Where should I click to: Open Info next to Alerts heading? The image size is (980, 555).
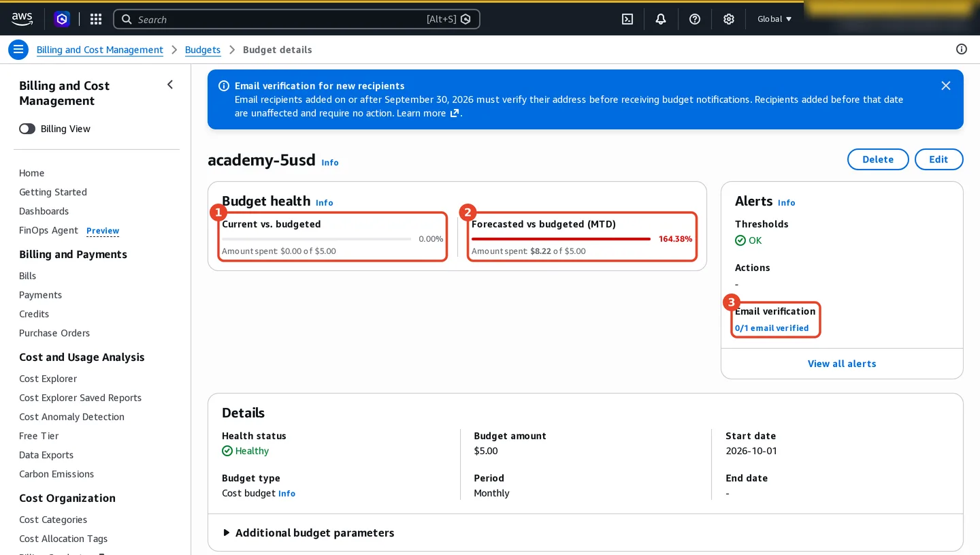click(x=787, y=203)
